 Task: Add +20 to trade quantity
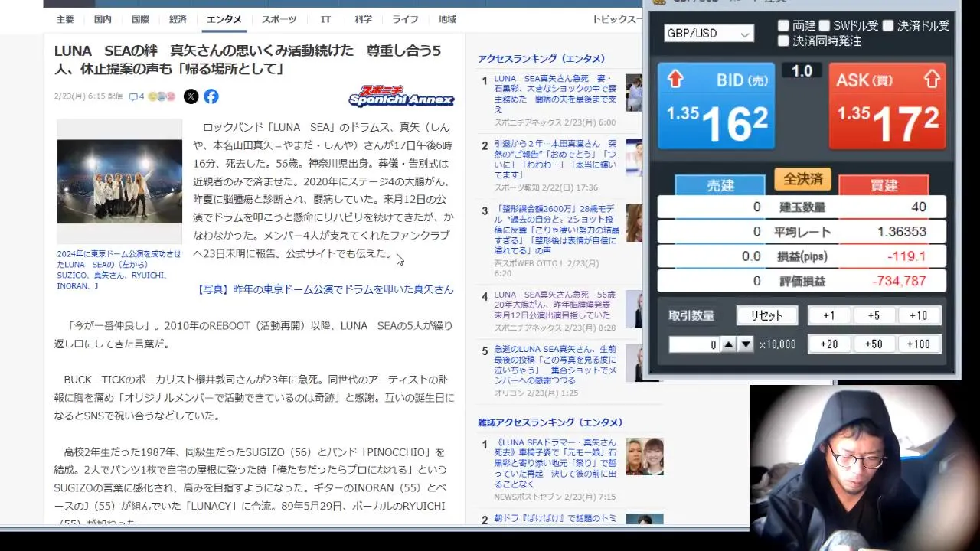tap(829, 344)
